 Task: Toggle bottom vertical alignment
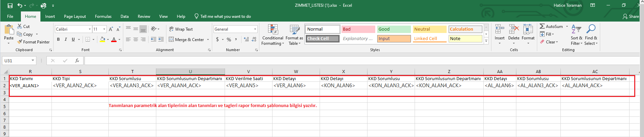(x=143, y=29)
